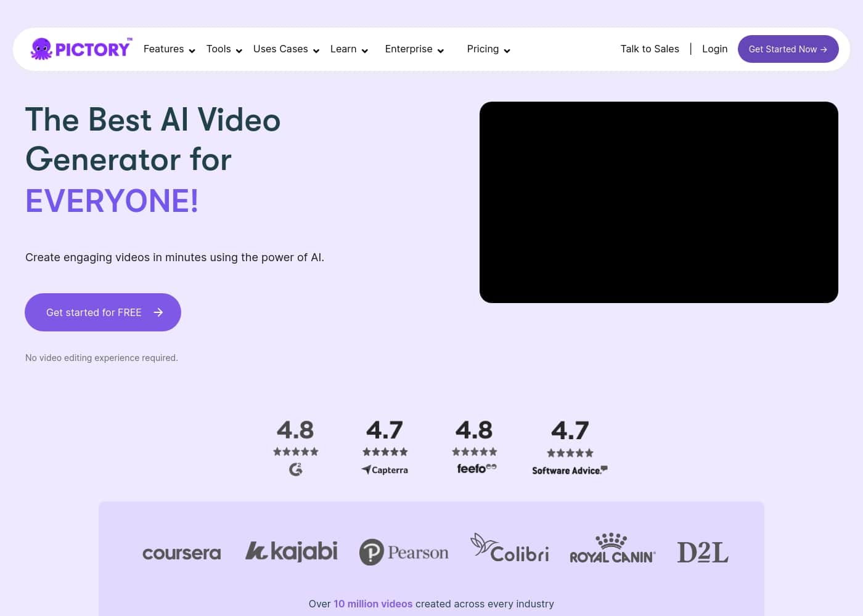Viewport: 863px width, 616px height.
Task: Click the 'EVERYONE!' purple headline text
Action: coord(112,201)
